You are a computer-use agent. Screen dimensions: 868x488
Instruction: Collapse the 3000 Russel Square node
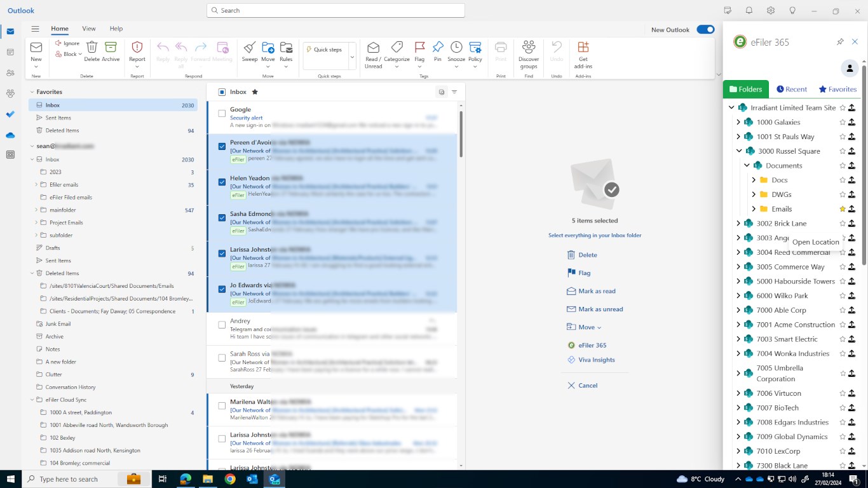point(739,151)
